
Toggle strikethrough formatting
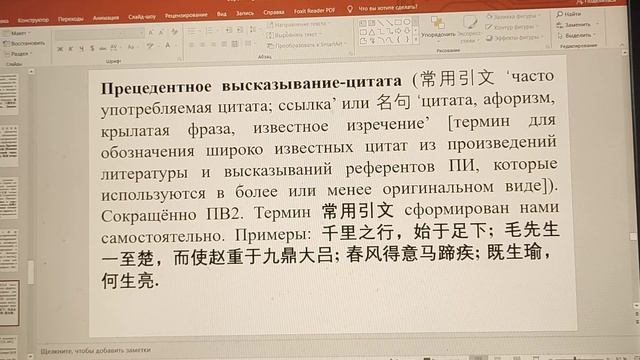pyautogui.click(x=103, y=48)
